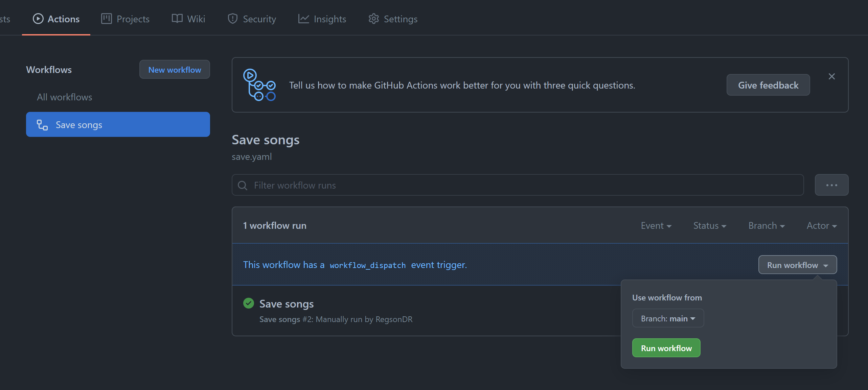Click the New workflow button
868x390 pixels.
(x=175, y=70)
